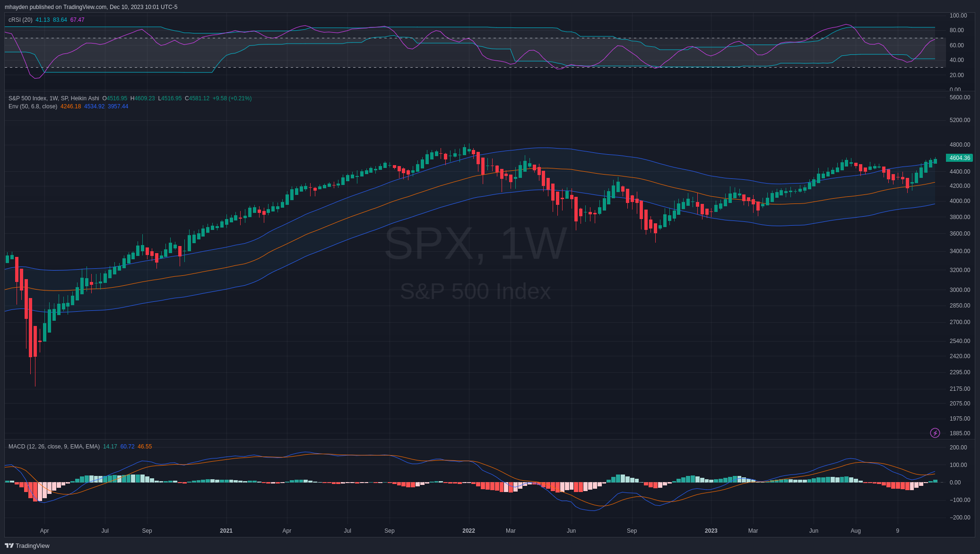Viewport: 980px width, 554px height.
Task: Click the 9 label on the time axis
Action: point(897,531)
